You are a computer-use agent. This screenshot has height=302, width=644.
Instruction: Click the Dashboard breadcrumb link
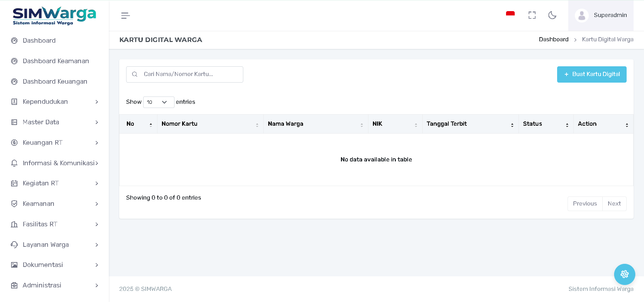[553, 40]
